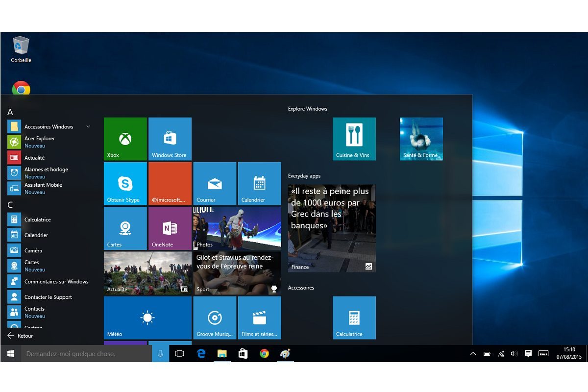Launch the Windows Store tile
588x392 pixels.
pos(170,139)
